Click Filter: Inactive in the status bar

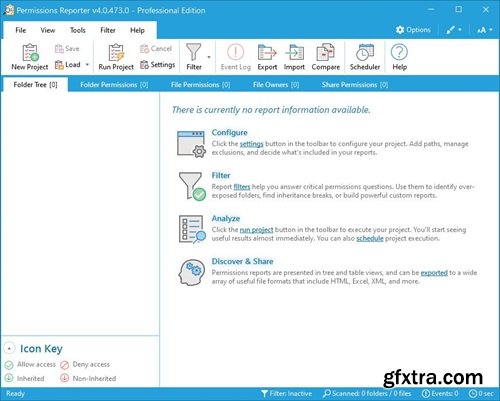tap(286, 394)
